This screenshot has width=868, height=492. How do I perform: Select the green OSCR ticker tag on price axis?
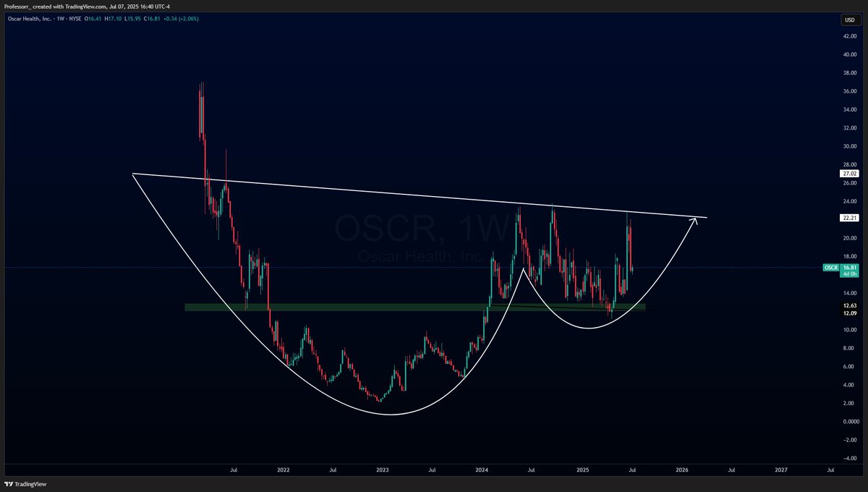point(831,268)
